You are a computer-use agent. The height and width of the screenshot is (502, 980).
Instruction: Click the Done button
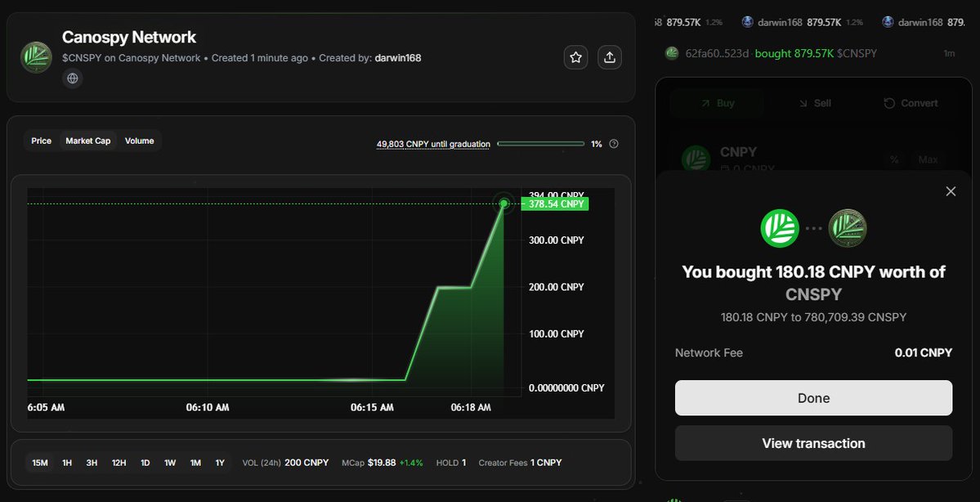tap(813, 397)
